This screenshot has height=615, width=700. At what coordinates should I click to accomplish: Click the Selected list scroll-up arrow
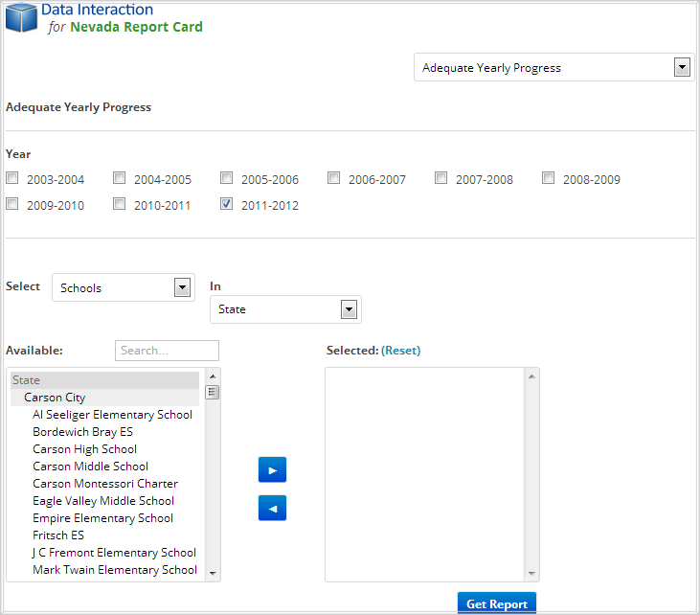pos(531,376)
